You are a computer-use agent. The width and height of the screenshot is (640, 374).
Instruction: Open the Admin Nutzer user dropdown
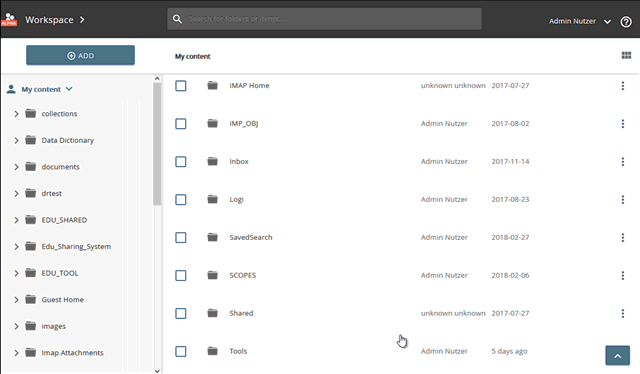coord(580,21)
